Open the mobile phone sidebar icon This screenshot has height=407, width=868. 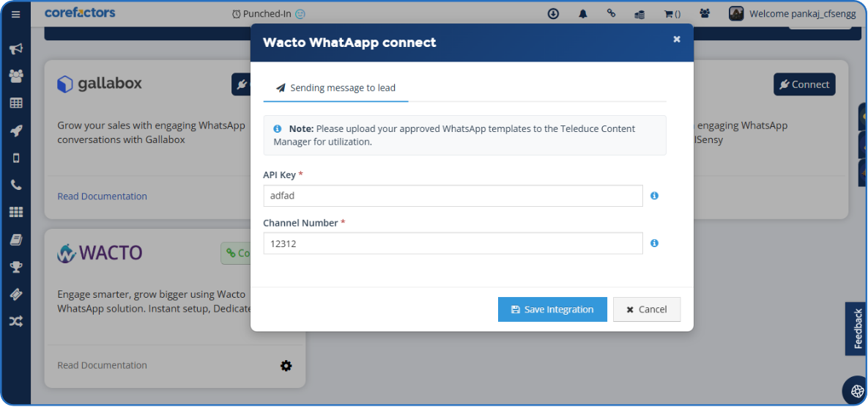pyautogui.click(x=16, y=158)
